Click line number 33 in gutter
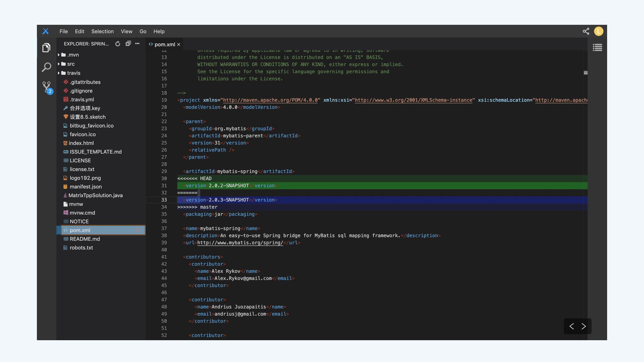The height and width of the screenshot is (362, 644). [x=164, y=200]
